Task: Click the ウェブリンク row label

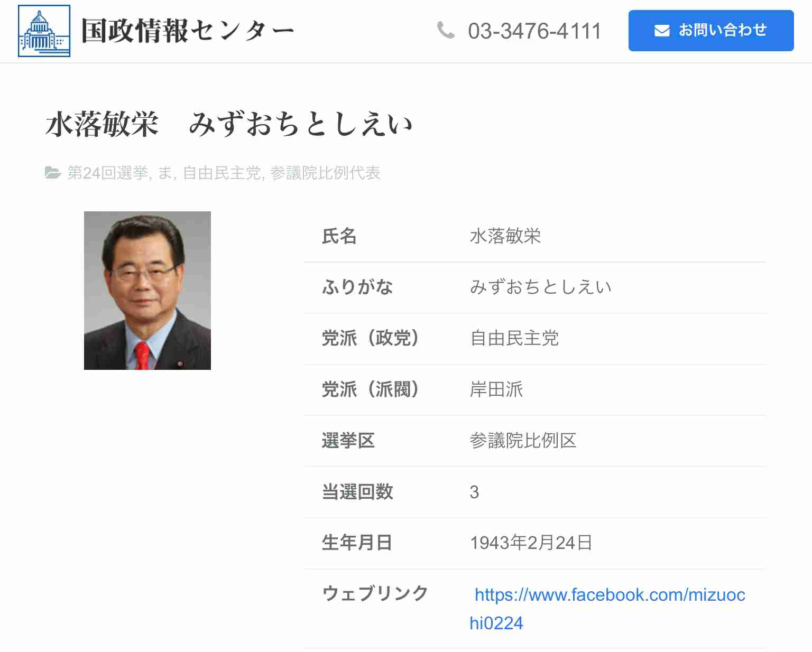Action: [x=375, y=593]
